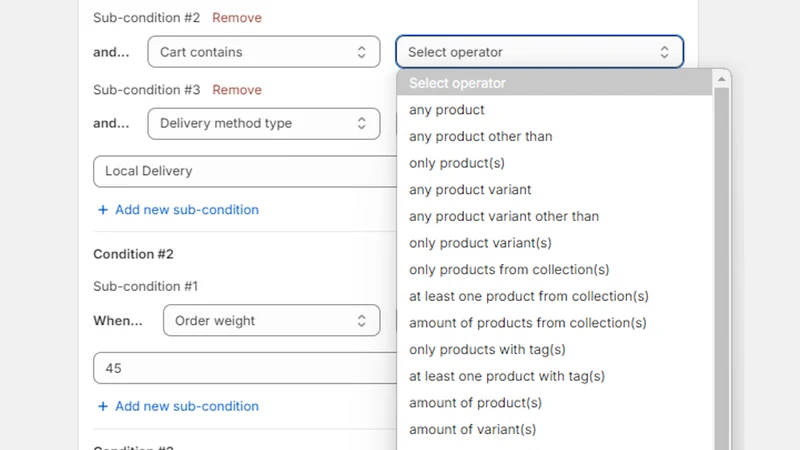The width and height of the screenshot is (800, 450).
Task: Remove Sub-condition #3
Action: point(237,90)
